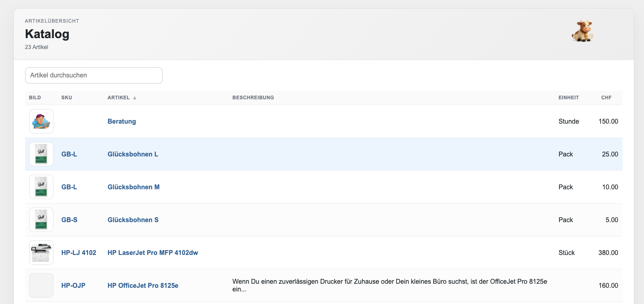Open the Beratung article link
This screenshot has width=644, height=304.
coord(121,121)
